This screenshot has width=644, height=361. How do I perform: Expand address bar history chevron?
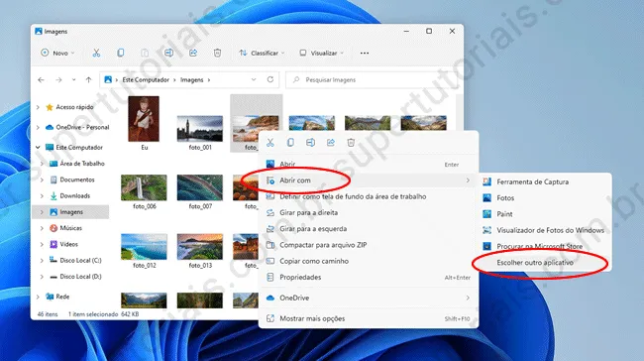coord(254,79)
